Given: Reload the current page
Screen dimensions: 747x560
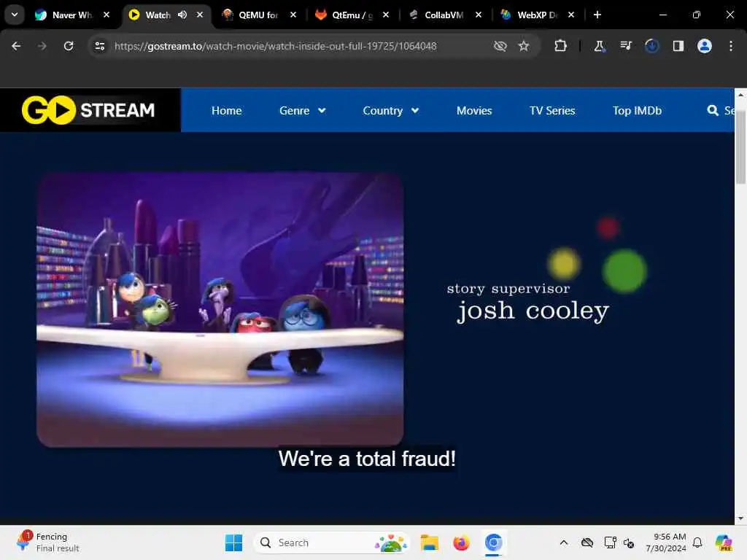Looking at the screenshot, I should (x=69, y=46).
